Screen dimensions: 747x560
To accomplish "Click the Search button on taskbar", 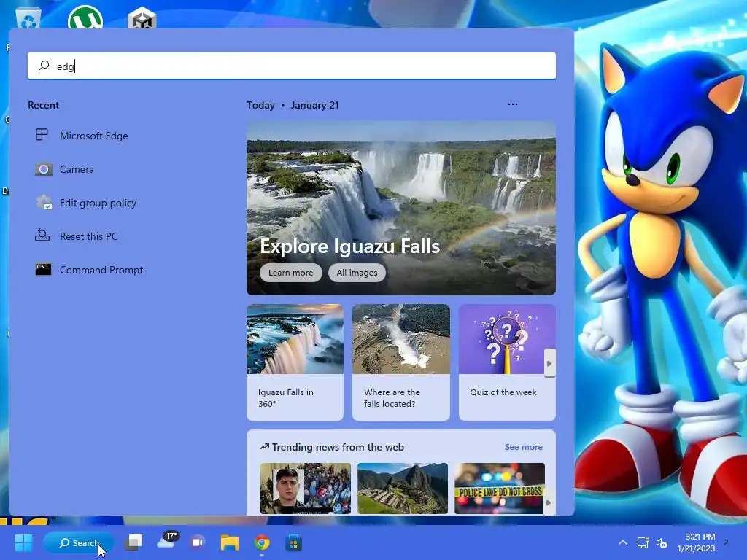I will click(x=79, y=542).
